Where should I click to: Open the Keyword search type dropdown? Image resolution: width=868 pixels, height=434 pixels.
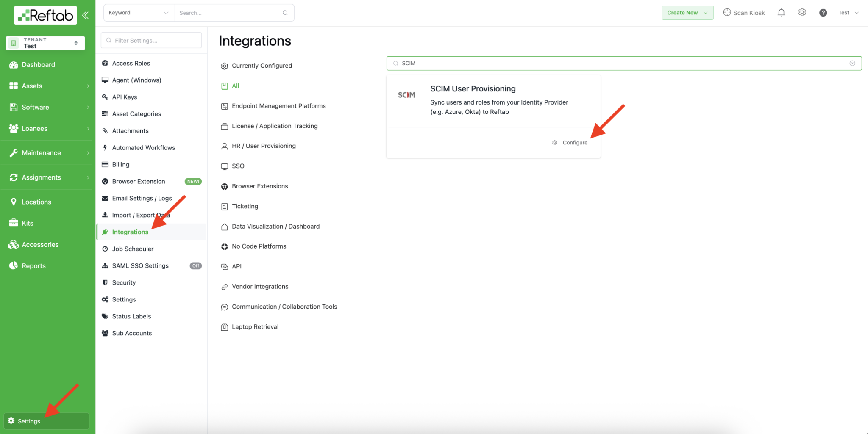point(139,13)
